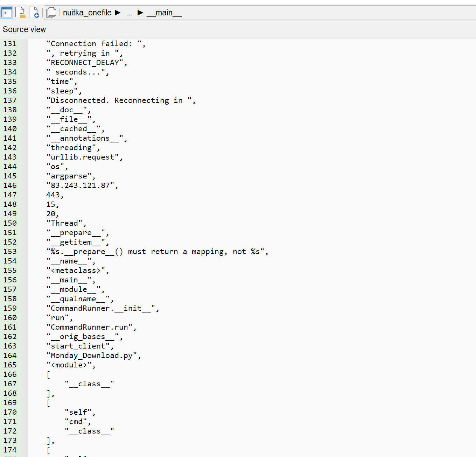This screenshot has height=457, width=476.
Task: Select the nuitka_onefile breadcrumb item
Action: tap(86, 13)
